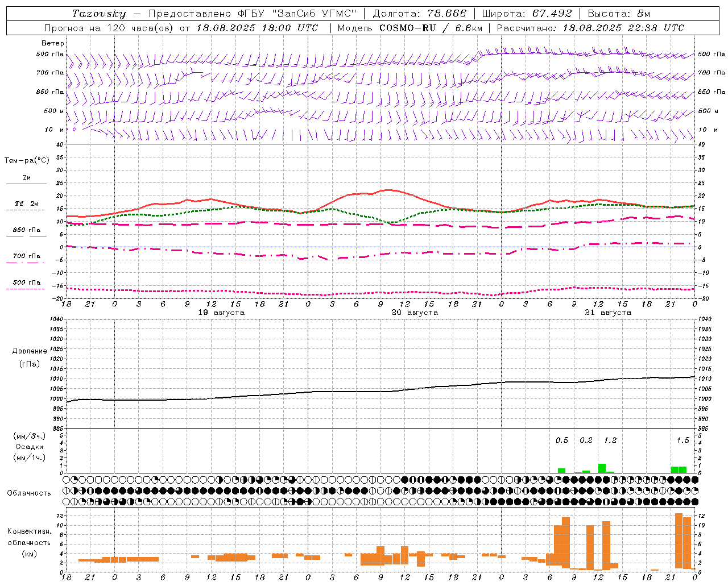
Task: Click the (км) unit under convective cloud label
Action: (x=29, y=554)
